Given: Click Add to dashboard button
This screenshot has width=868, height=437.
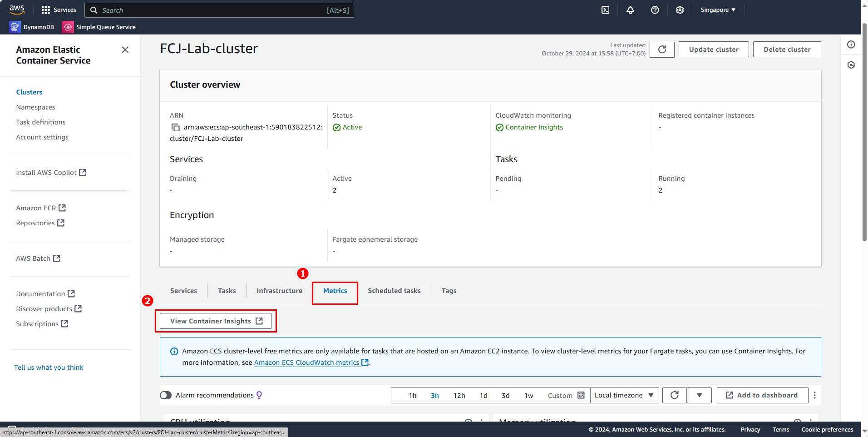Looking at the screenshot, I should [762, 395].
